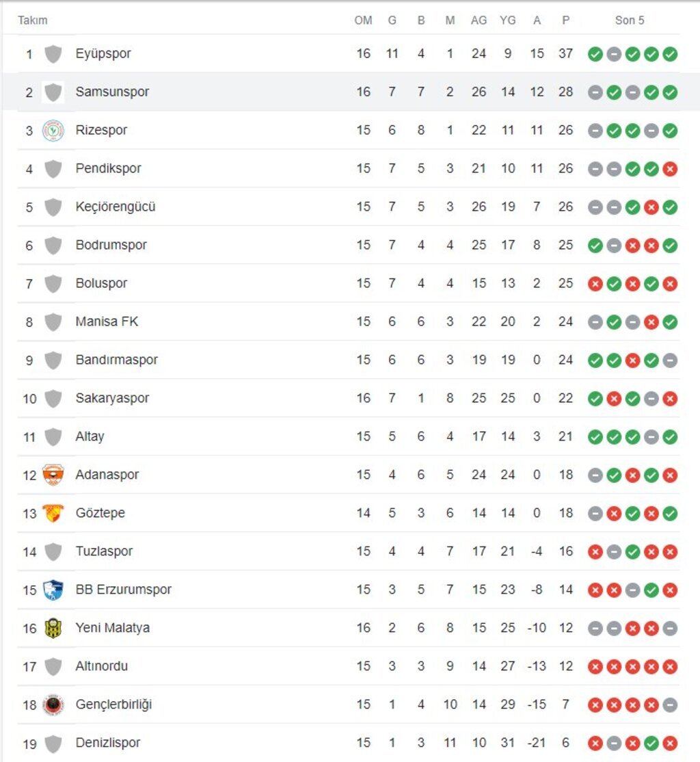Click the Rizespor club logo
The width and height of the screenshot is (700, 762).
click(x=53, y=130)
